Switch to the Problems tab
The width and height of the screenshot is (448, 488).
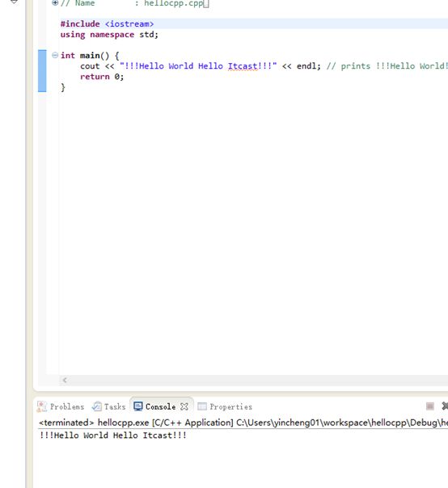[61, 406]
